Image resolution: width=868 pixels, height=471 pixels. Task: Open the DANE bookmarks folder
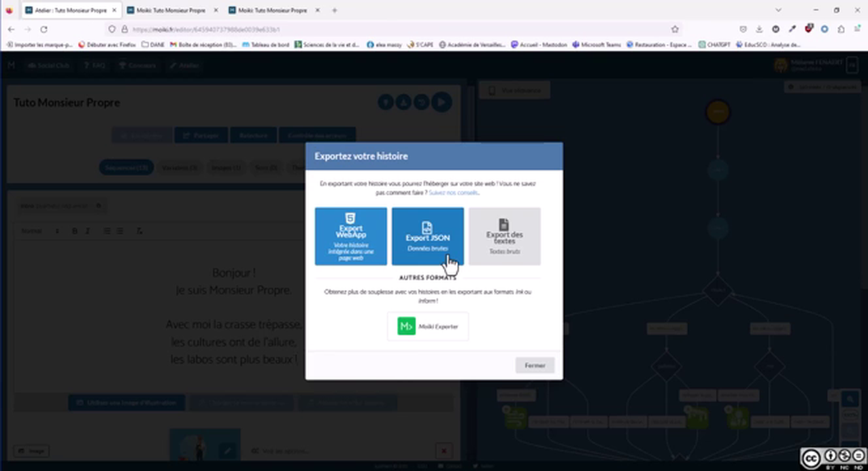pyautogui.click(x=153, y=45)
